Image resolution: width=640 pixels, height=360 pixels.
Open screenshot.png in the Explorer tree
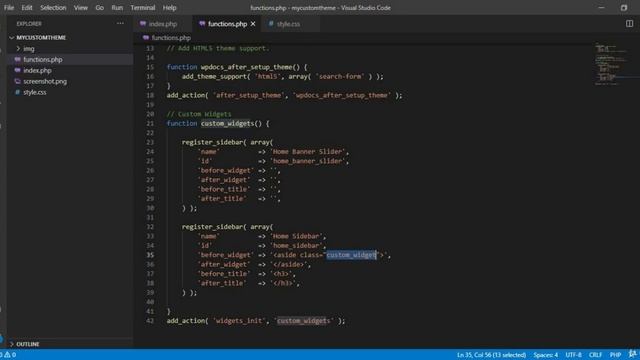pos(45,82)
